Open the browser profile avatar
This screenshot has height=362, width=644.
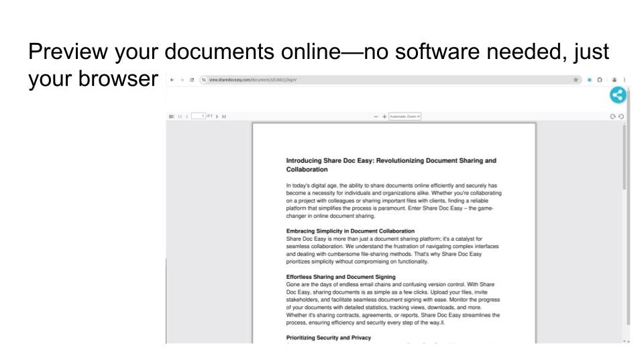click(x=614, y=80)
